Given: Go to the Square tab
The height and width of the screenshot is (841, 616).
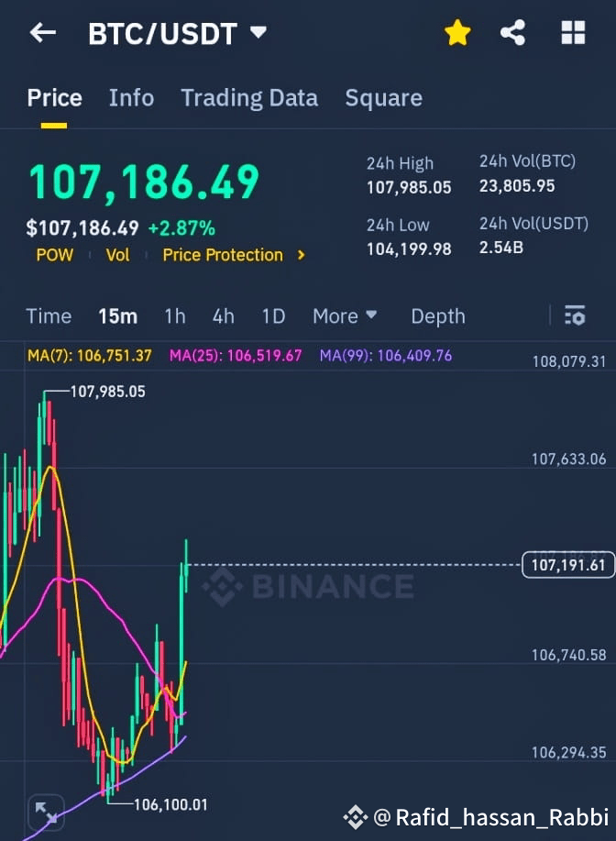Looking at the screenshot, I should tap(383, 98).
